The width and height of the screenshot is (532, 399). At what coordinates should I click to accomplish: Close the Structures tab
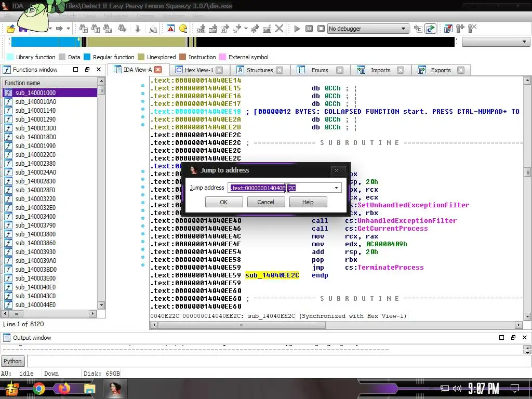tap(280, 70)
